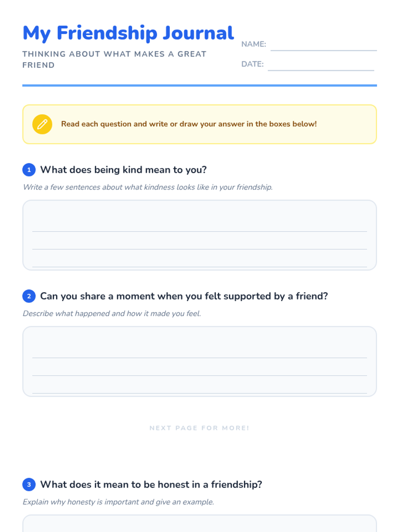Click the 'Next page for more!' text
Viewport: 399px width, 532px height.
199,428
